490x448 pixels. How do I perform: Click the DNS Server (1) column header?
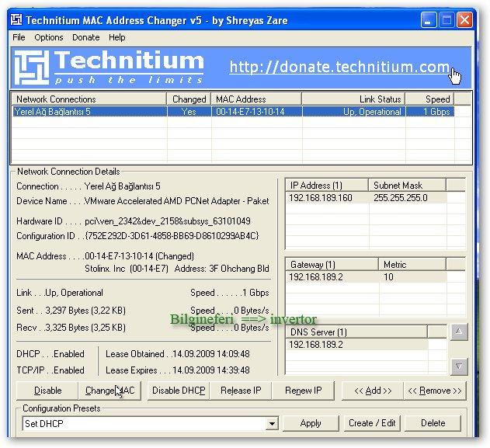tap(356, 332)
